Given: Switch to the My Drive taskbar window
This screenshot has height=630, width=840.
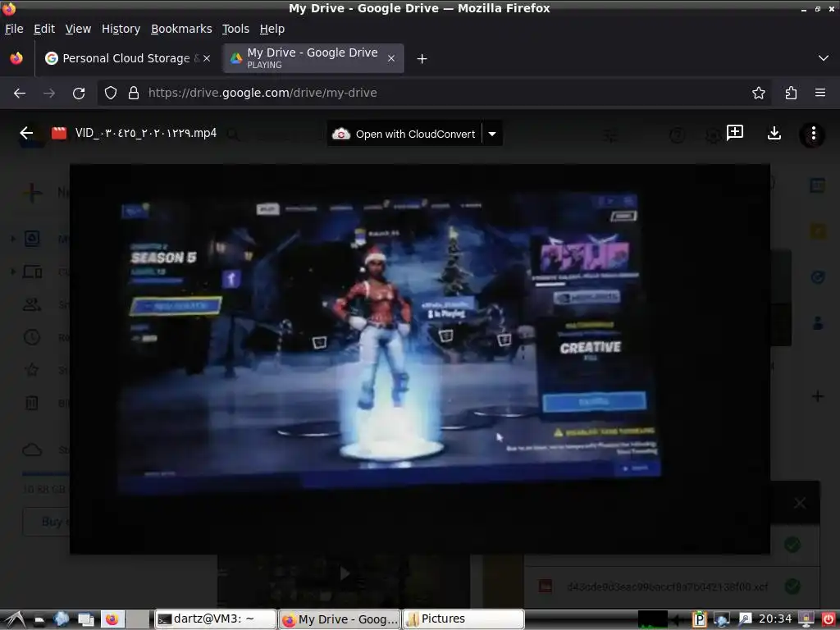Looking at the screenshot, I should coord(340,619).
